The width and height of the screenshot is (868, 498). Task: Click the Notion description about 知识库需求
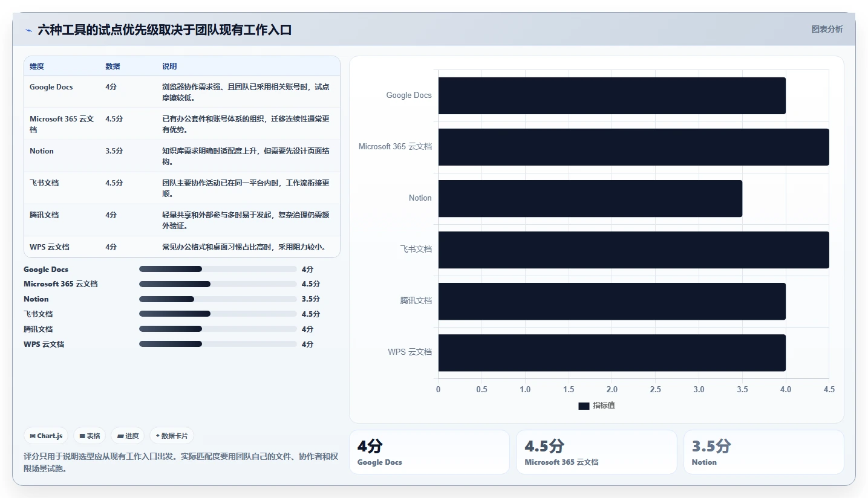tap(246, 157)
